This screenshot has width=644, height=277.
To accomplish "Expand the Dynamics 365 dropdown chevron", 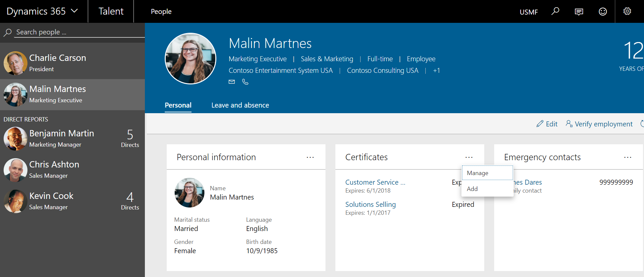I will click(74, 11).
